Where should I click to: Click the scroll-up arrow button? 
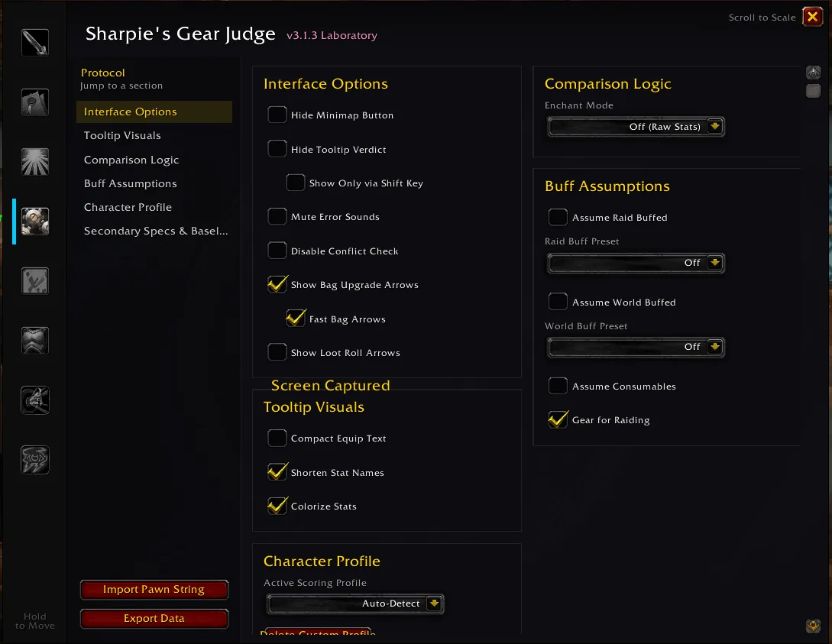tap(814, 73)
